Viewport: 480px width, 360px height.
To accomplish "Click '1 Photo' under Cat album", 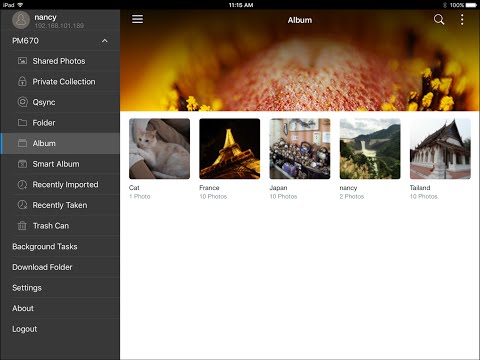I will coord(140,197).
